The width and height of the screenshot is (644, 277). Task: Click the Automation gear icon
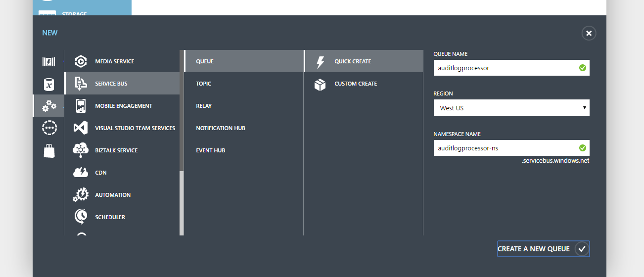[x=80, y=195]
